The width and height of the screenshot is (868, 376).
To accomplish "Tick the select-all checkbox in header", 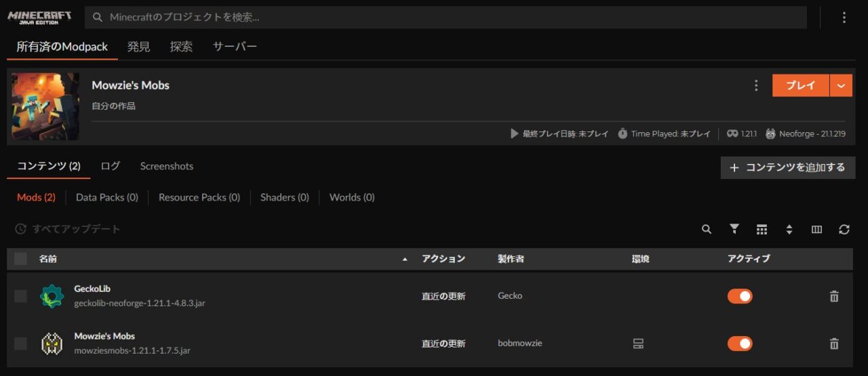I will tap(20, 259).
